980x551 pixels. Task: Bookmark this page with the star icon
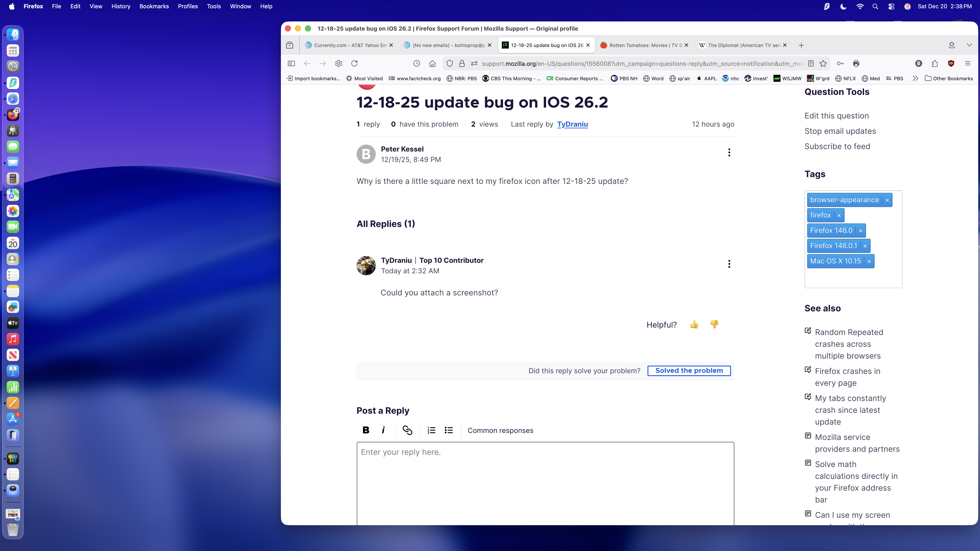coord(823,63)
